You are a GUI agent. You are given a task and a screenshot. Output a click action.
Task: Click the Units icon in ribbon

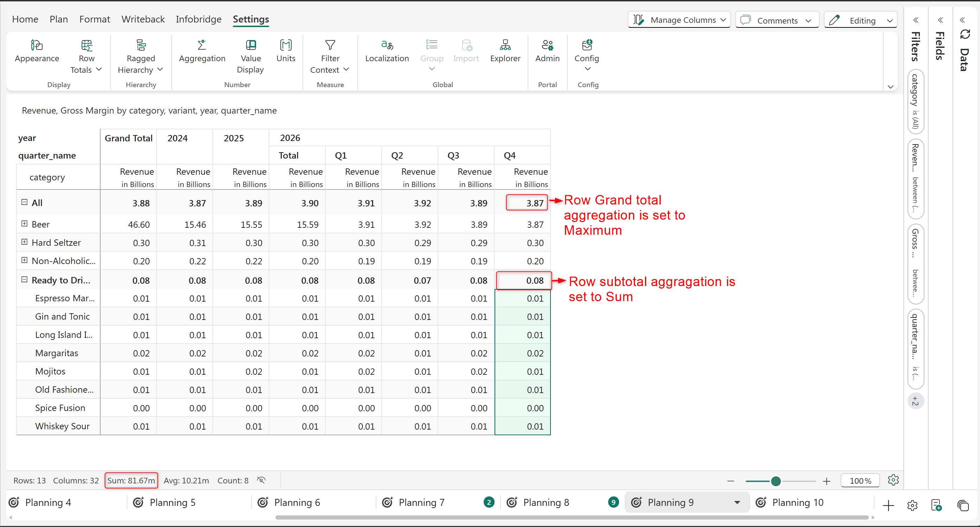[285, 45]
